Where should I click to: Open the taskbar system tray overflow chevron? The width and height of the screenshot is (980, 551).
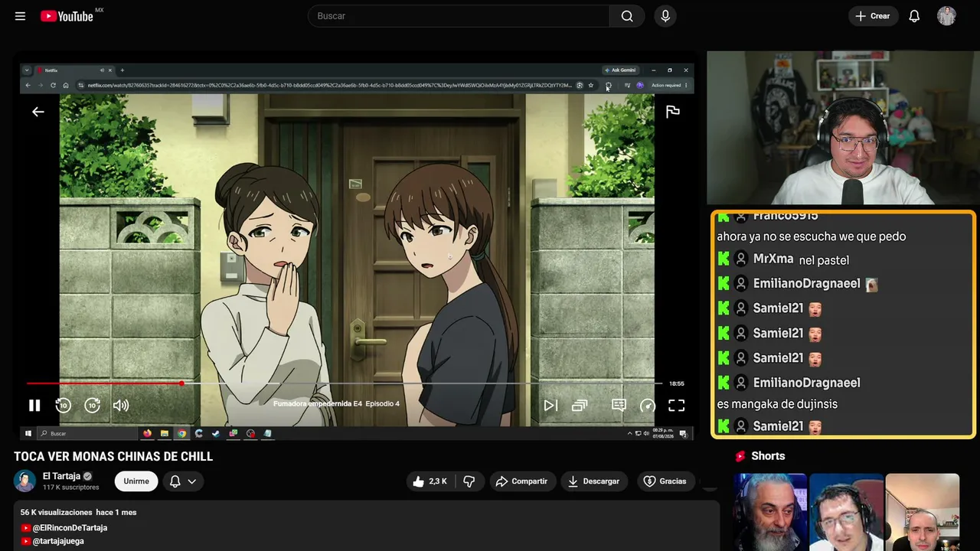629,433
